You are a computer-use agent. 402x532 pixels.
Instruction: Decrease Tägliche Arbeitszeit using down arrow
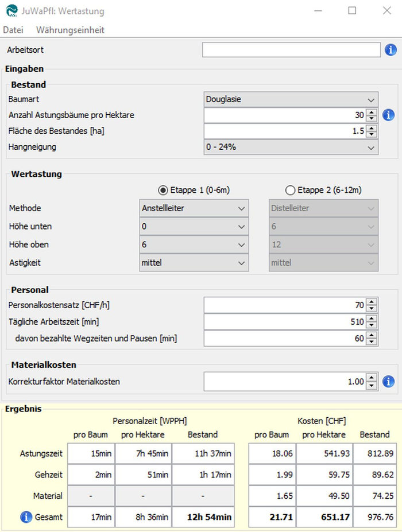(372, 325)
